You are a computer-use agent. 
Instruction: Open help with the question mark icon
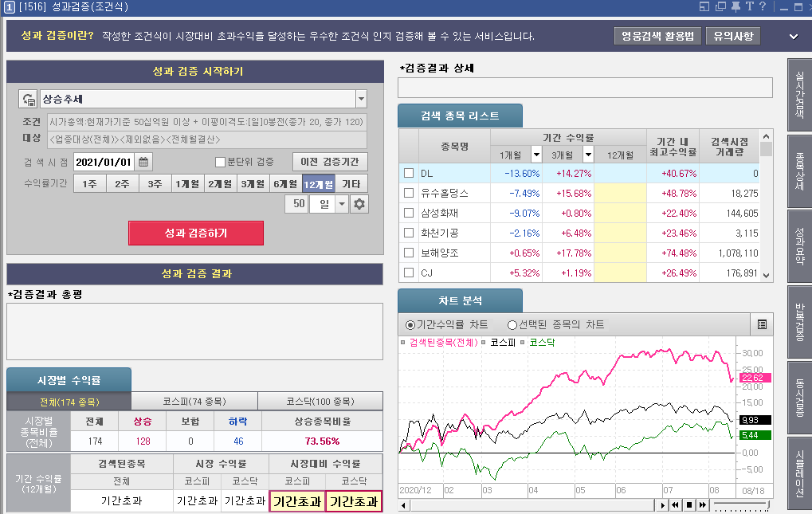coord(763,6)
